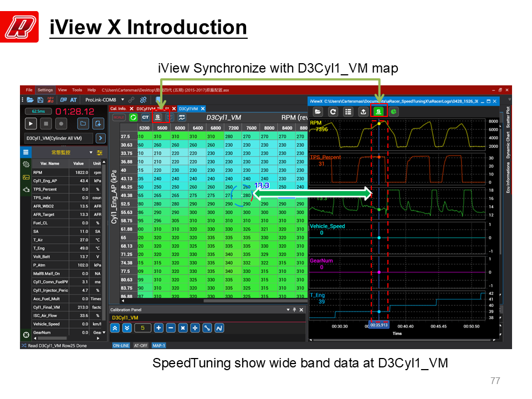532x399 pixels.
Task: Close the blue D3Cyl1VM tab
Action: 203,109
